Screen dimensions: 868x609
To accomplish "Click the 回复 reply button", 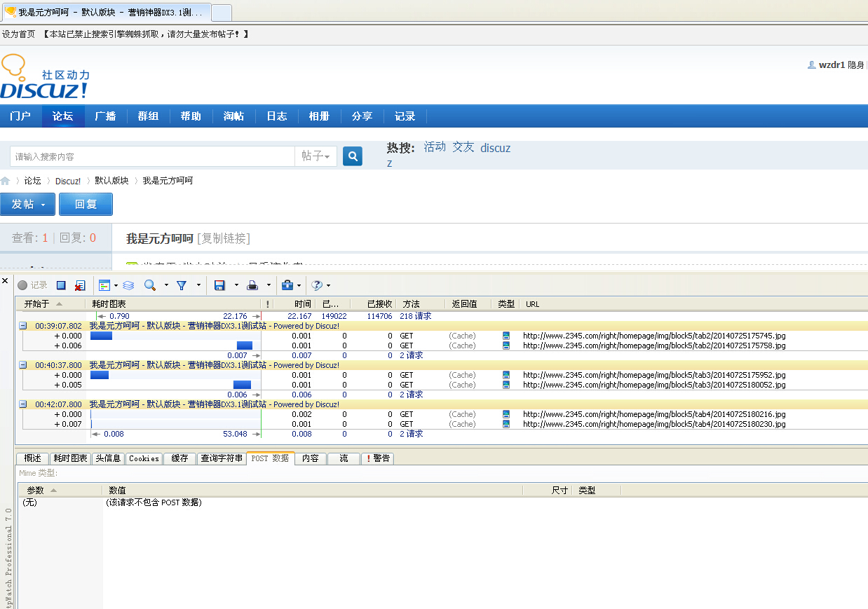I will pos(86,204).
